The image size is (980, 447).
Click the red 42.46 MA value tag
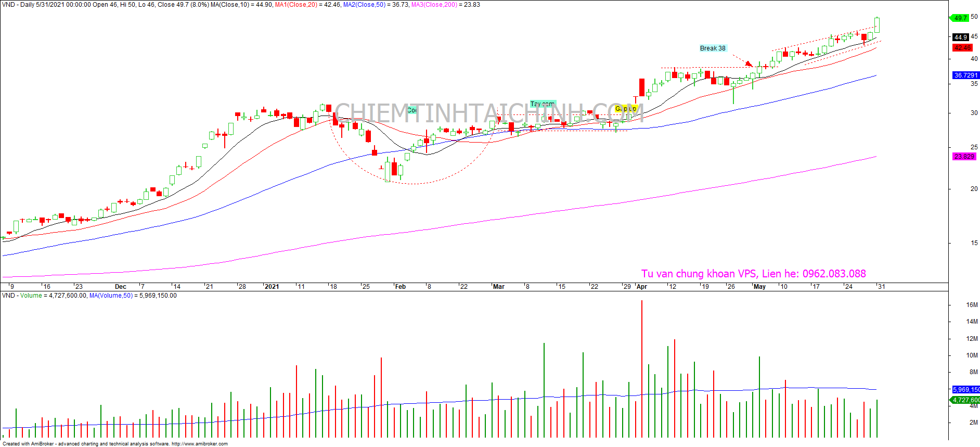[962, 48]
